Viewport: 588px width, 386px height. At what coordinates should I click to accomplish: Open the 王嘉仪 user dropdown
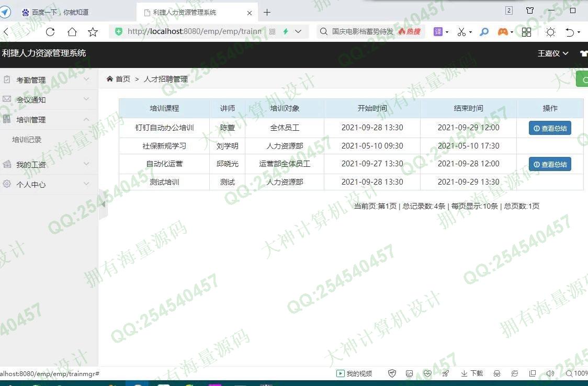552,53
